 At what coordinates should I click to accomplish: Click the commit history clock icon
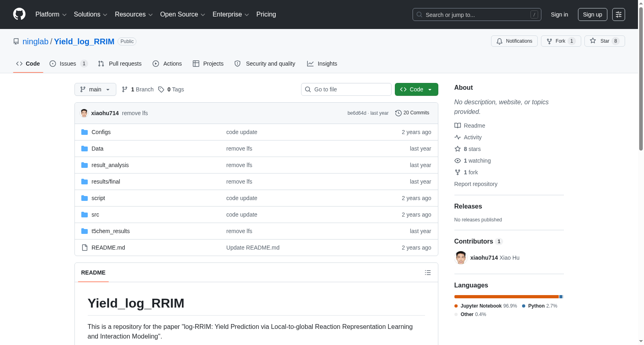coord(398,113)
